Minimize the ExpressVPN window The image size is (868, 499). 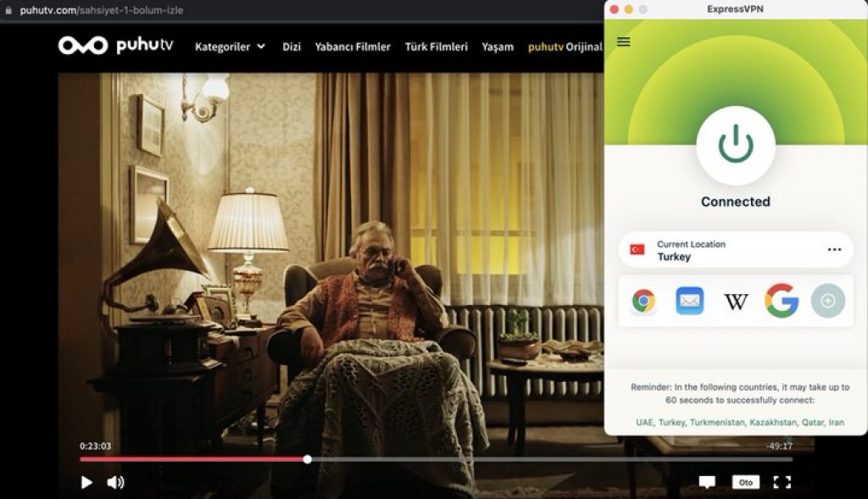(x=628, y=9)
